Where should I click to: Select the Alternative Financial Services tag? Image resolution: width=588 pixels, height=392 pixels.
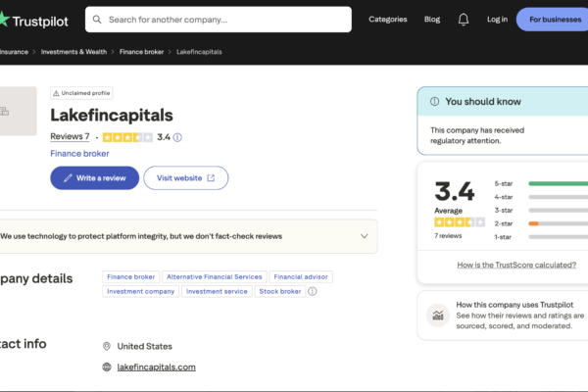pos(214,276)
